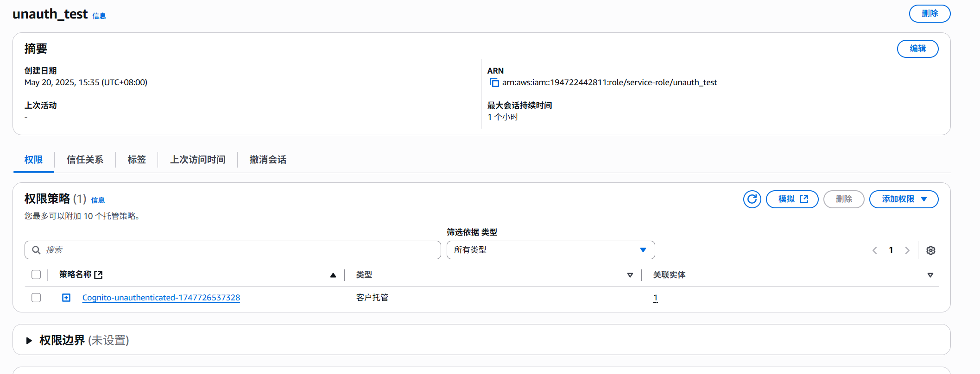The width and height of the screenshot is (980, 374).
Task: Open the 添加权限 dropdown button
Action: (x=903, y=199)
